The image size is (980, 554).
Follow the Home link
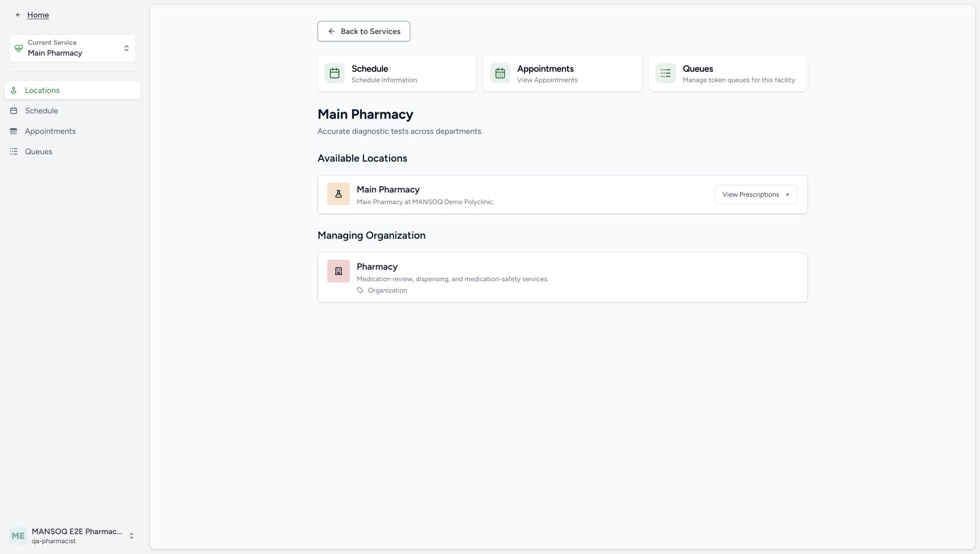point(38,15)
